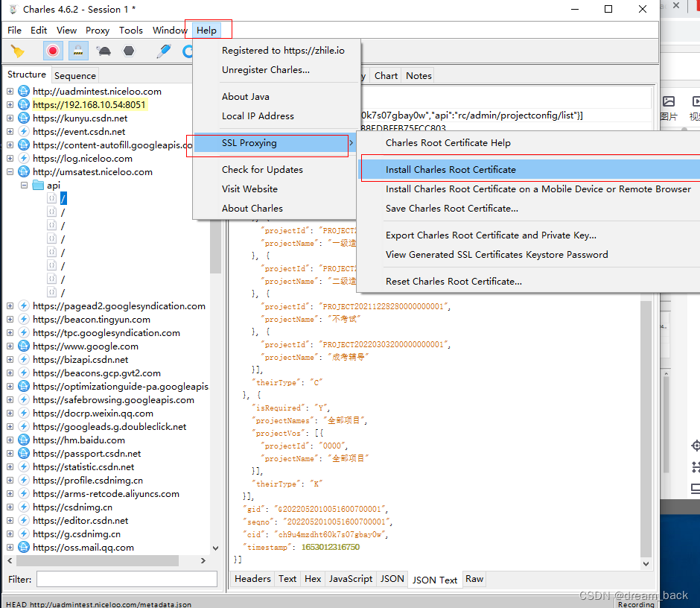Image resolution: width=700 pixels, height=608 pixels.
Task: Switch to the JavaScript view tab
Action: (351, 579)
